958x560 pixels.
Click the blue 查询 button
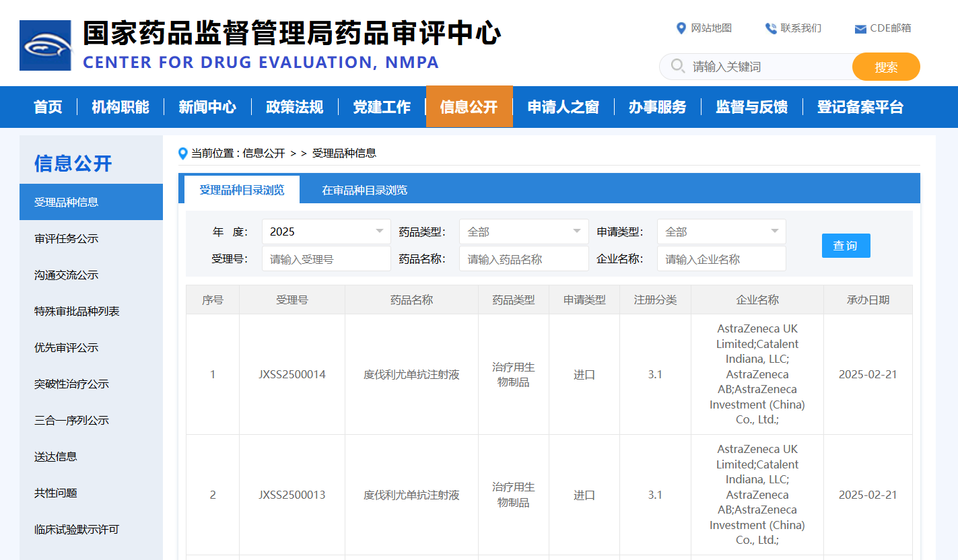(x=846, y=246)
